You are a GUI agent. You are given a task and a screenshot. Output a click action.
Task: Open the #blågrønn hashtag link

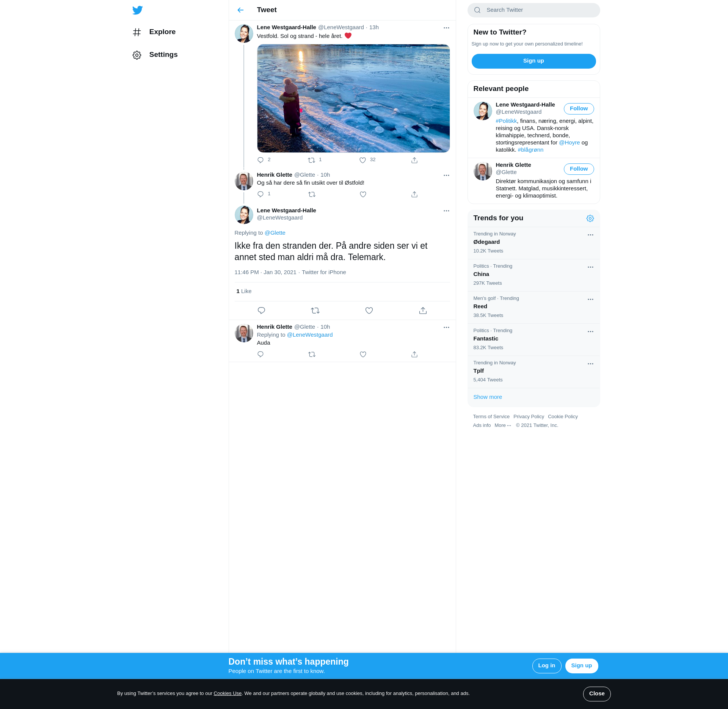coord(530,150)
